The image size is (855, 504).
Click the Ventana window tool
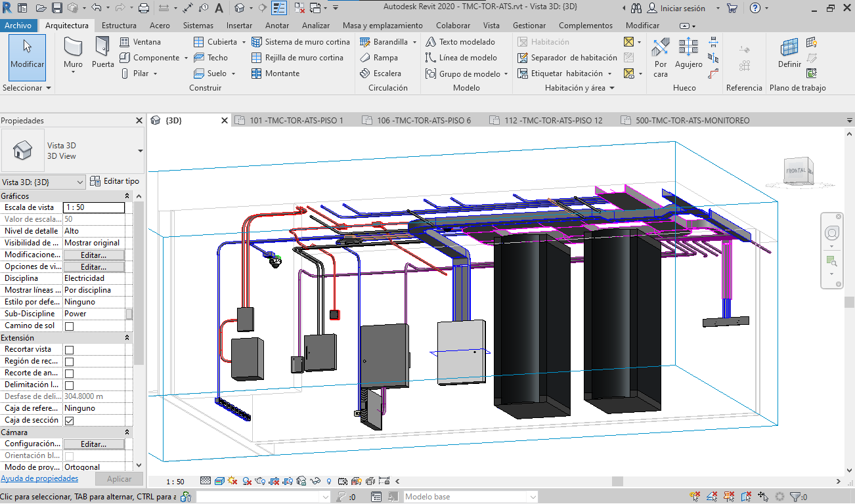coord(140,41)
